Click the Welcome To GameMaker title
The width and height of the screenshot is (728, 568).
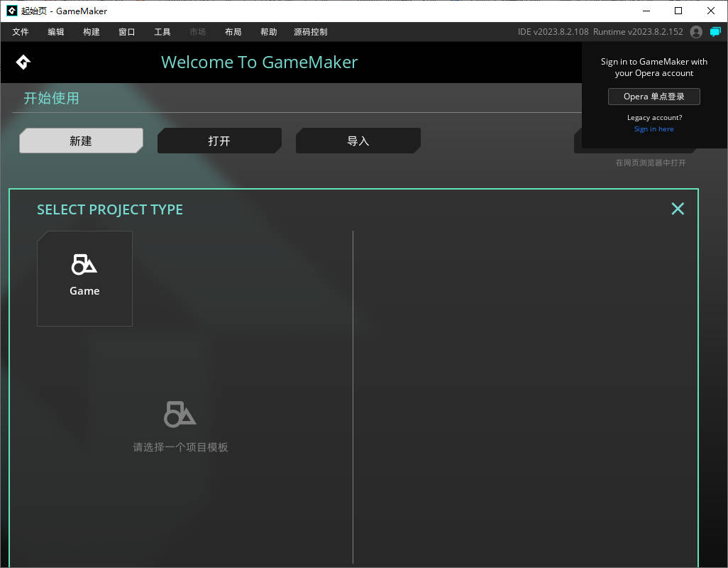click(x=259, y=62)
